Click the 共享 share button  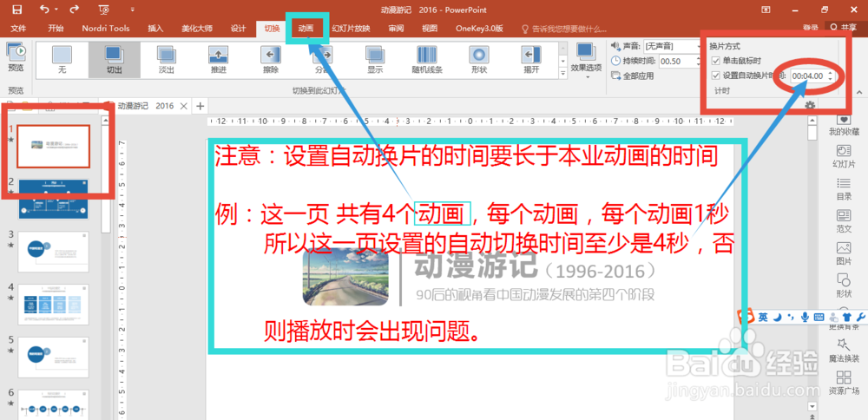[844, 28]
